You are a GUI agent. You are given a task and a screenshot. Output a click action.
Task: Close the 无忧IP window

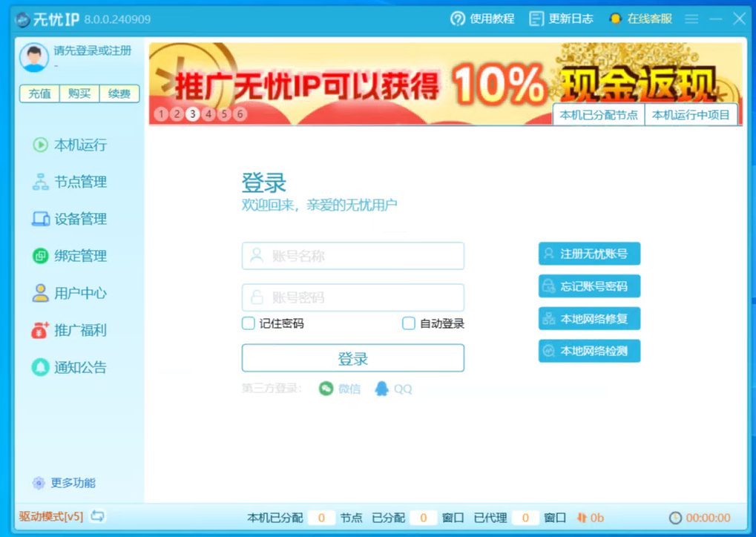[x=739, y=19]
